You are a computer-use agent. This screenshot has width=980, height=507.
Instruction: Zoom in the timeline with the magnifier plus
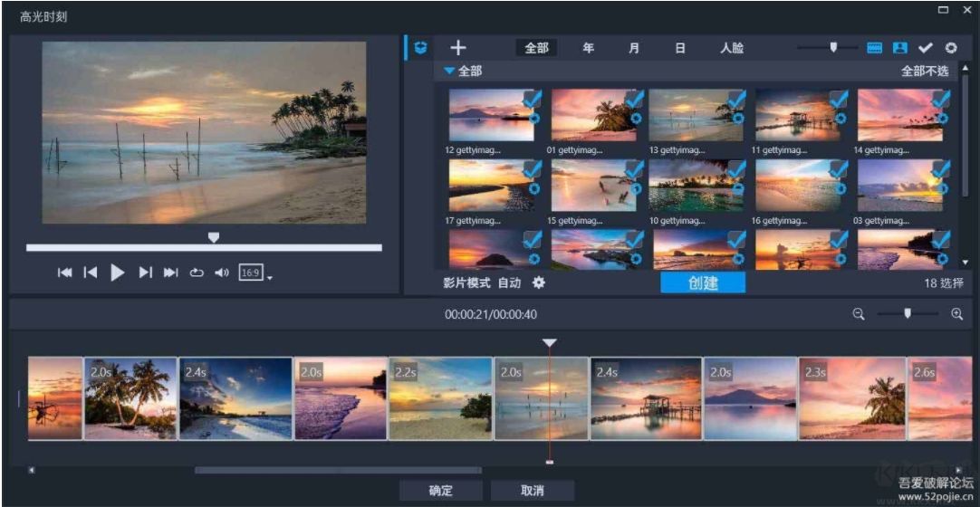coord(956,314)
